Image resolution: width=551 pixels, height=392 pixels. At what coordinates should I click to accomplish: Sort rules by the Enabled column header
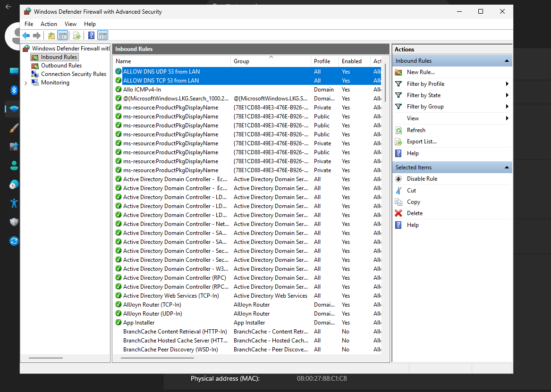pyautogui.click(x=352, y=61)
